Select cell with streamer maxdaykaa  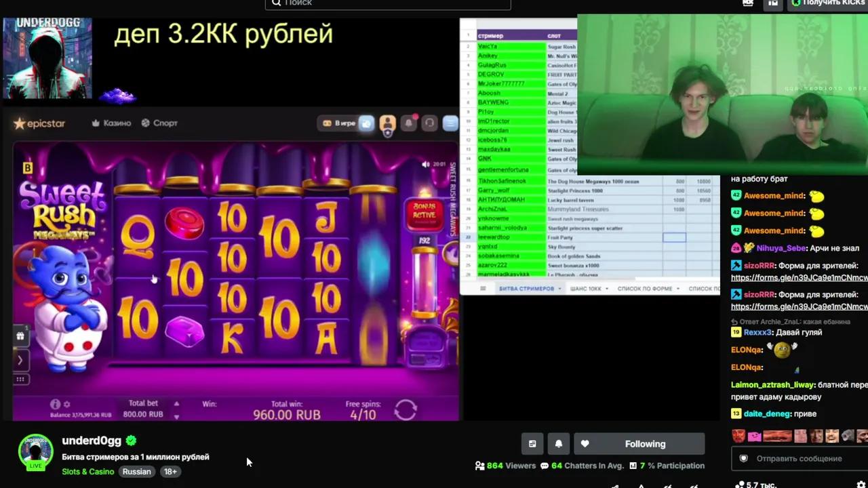click(511, 149)
